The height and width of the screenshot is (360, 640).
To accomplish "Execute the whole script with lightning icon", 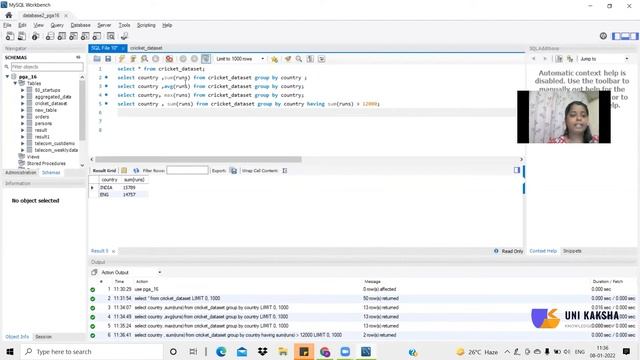I will [x=122, y=59].
